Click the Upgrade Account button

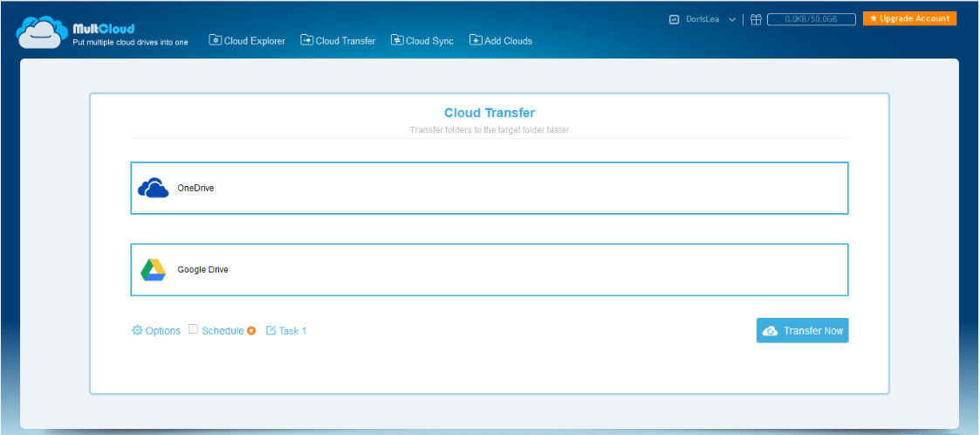(x=910, y=18)
